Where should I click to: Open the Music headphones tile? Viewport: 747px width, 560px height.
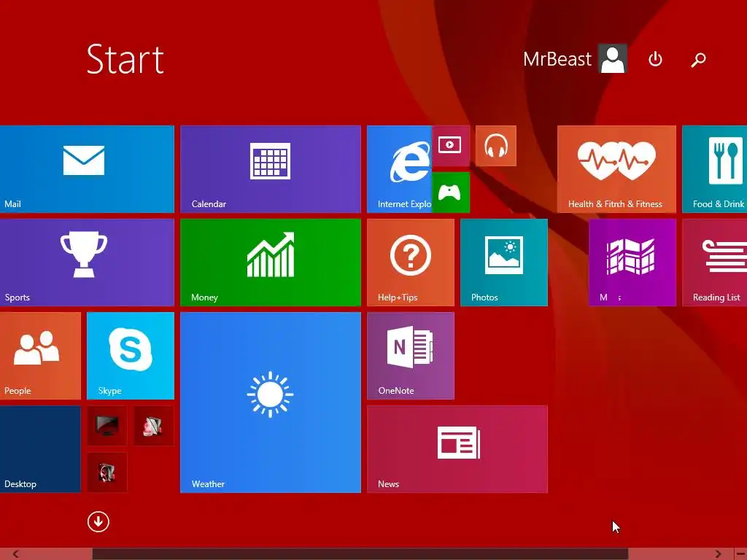(496, 146)
